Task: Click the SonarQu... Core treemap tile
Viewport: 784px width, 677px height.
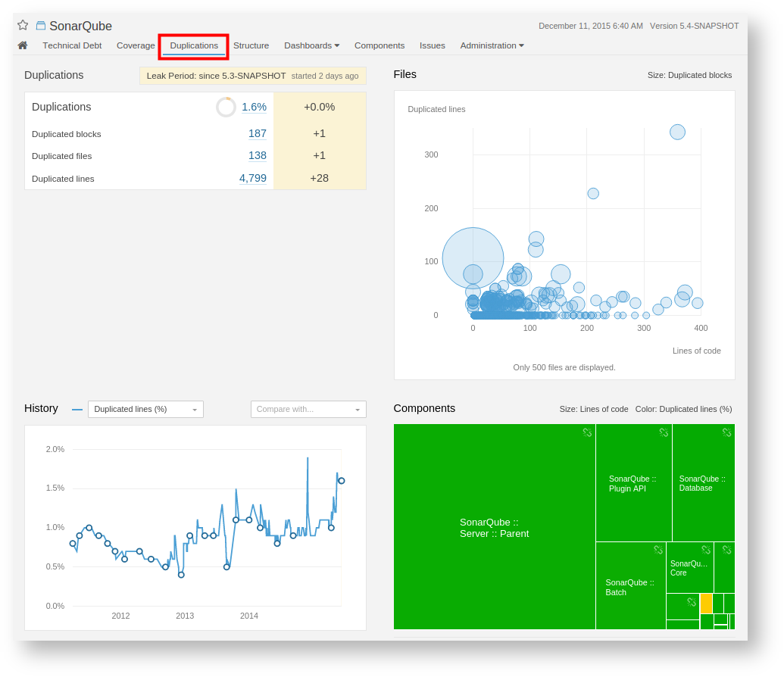Action: [x=689, y=568]
